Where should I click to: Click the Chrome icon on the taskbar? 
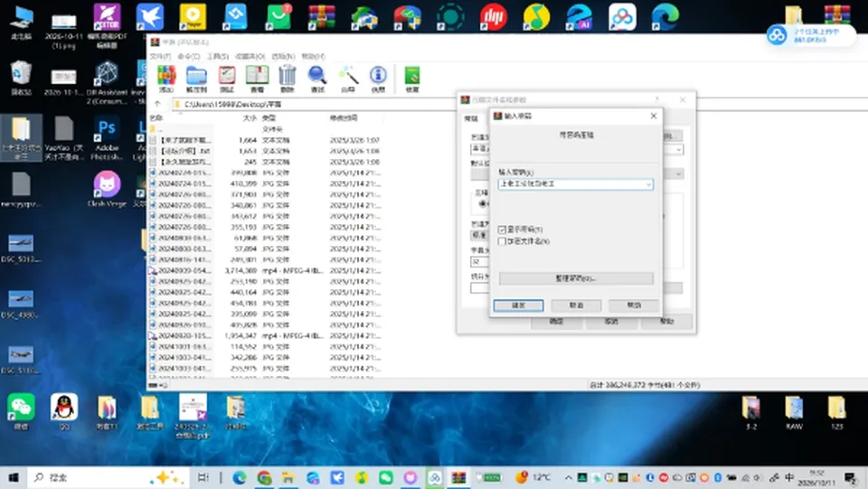[x=264, y=477]
